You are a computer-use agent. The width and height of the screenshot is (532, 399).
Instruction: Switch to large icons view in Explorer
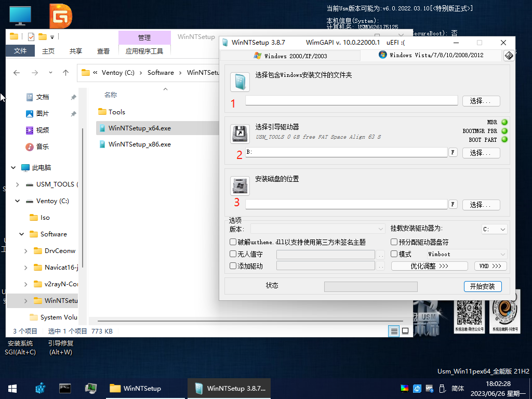coord(405,331)
